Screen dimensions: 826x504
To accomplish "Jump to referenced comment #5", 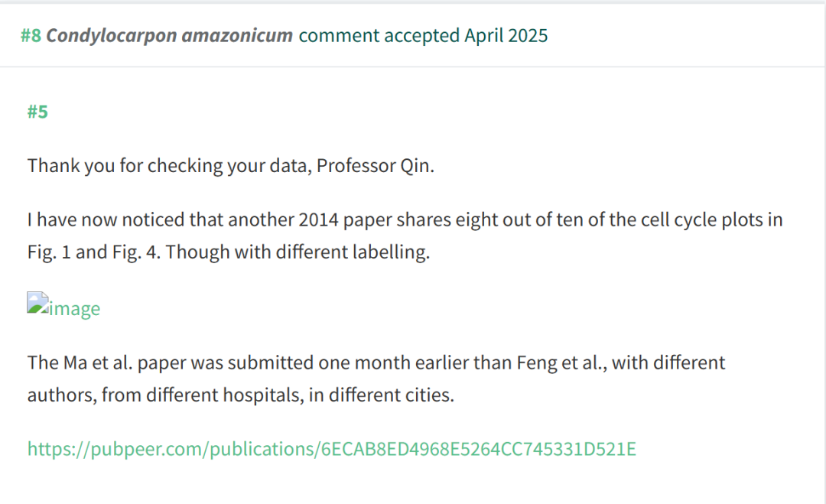I will pos(37,112).
